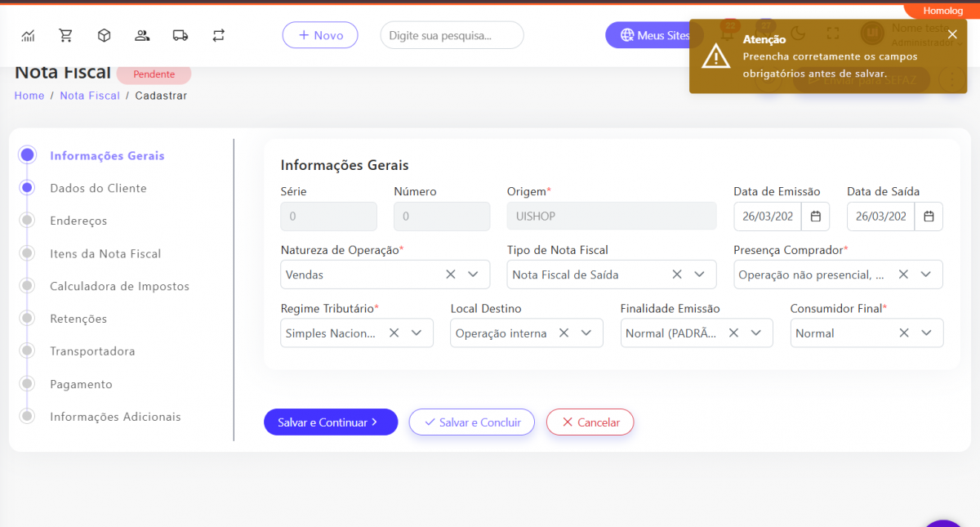Clear the Natureza de Operação selection
Viewport: 980px width, 527px height.
click(450, 275)
